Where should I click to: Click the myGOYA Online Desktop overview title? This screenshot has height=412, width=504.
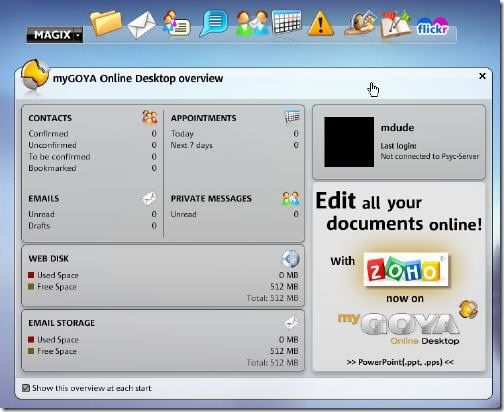[138, 79]
